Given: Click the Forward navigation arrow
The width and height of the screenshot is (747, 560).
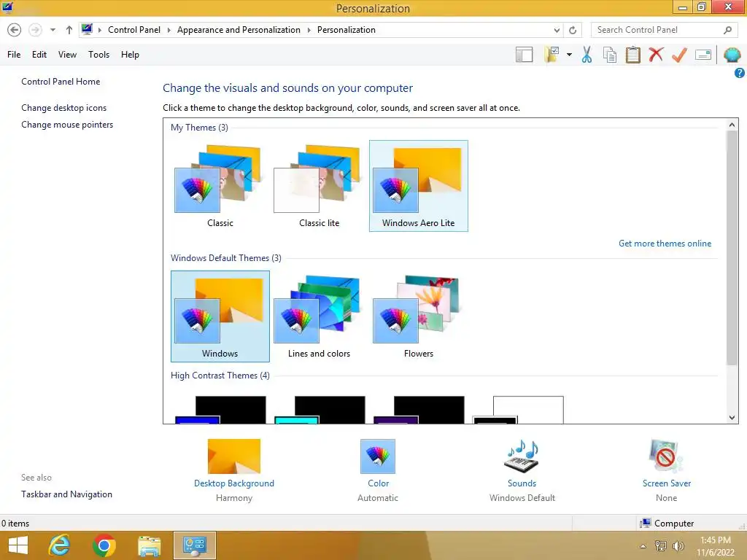Looking at the screenshot, I should [35, 30].
